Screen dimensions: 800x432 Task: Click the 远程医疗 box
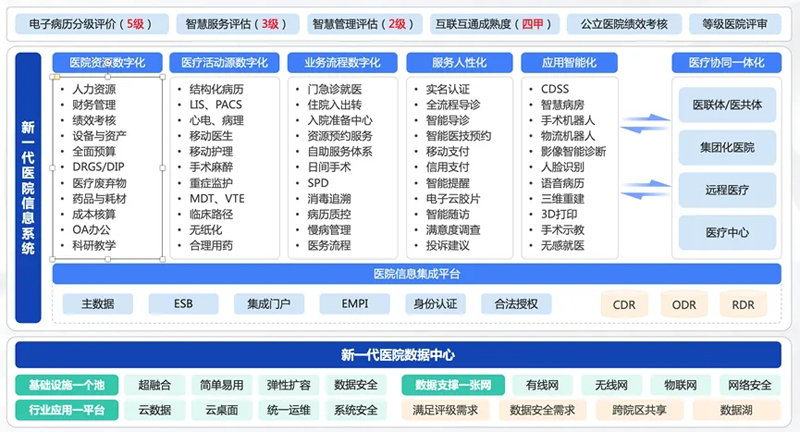tap(727, 189)
